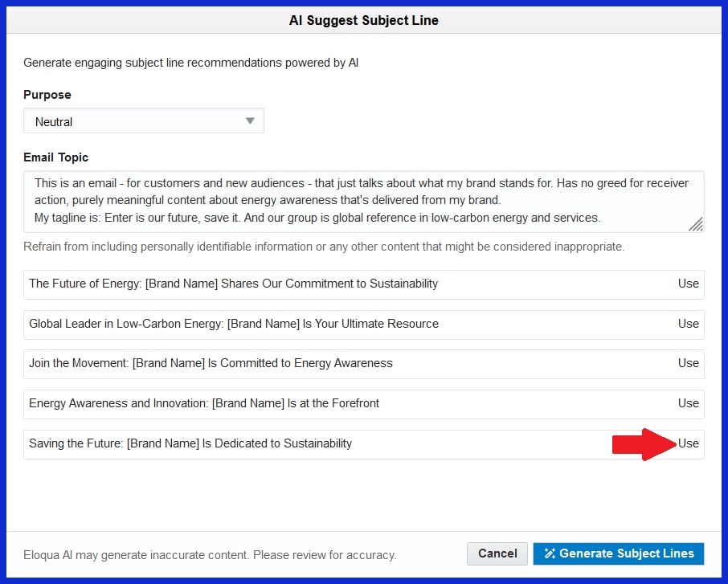Click the Purpose field label

[47, 94]
